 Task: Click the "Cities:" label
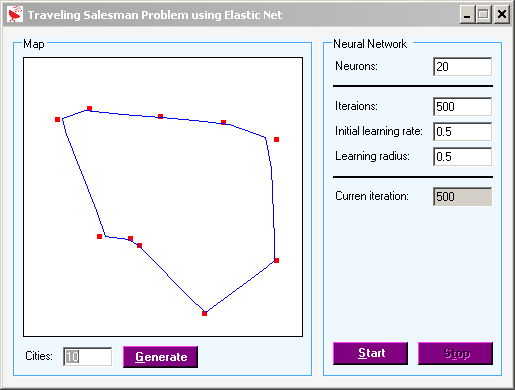point(39,356)
